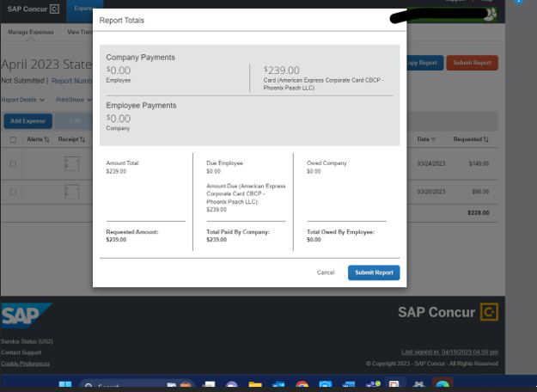Screen dimensions: 537x392
Task: Click the Add Expense button
Action: (x=27, y=121)
